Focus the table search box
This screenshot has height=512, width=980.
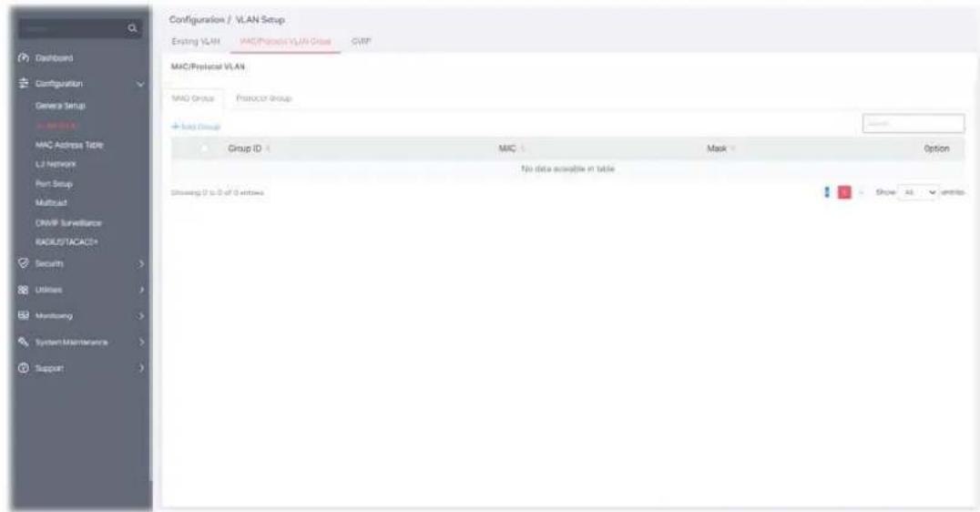pos(914,123)
